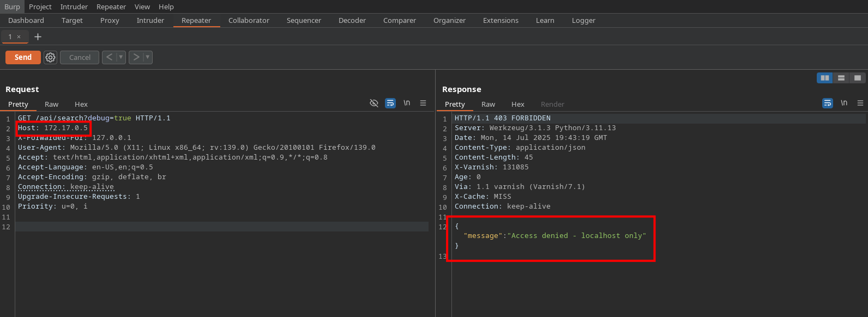
Task: Switch to side-by-side layout view
Action: click(x=825, y=78)
